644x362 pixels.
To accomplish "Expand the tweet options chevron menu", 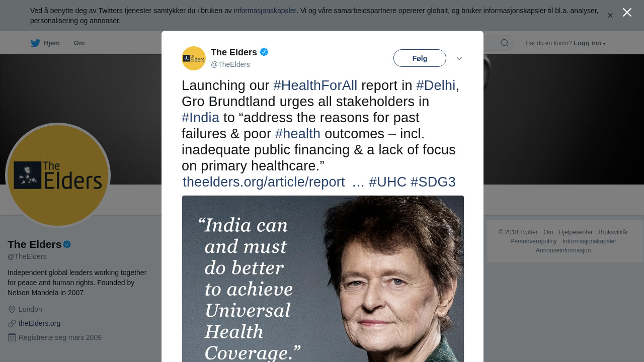I will click(459, 58).
